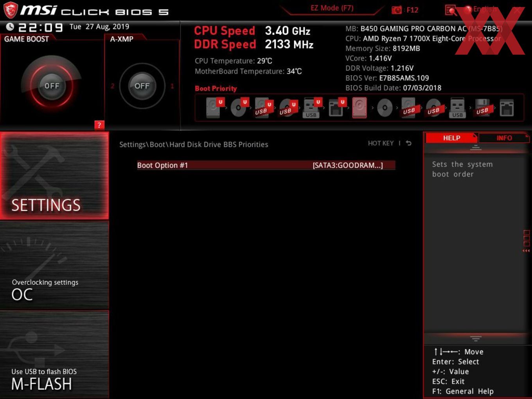Click the help text 'Sets the system boot order'
The image size is (532, 399).
[x=462, y=169]
